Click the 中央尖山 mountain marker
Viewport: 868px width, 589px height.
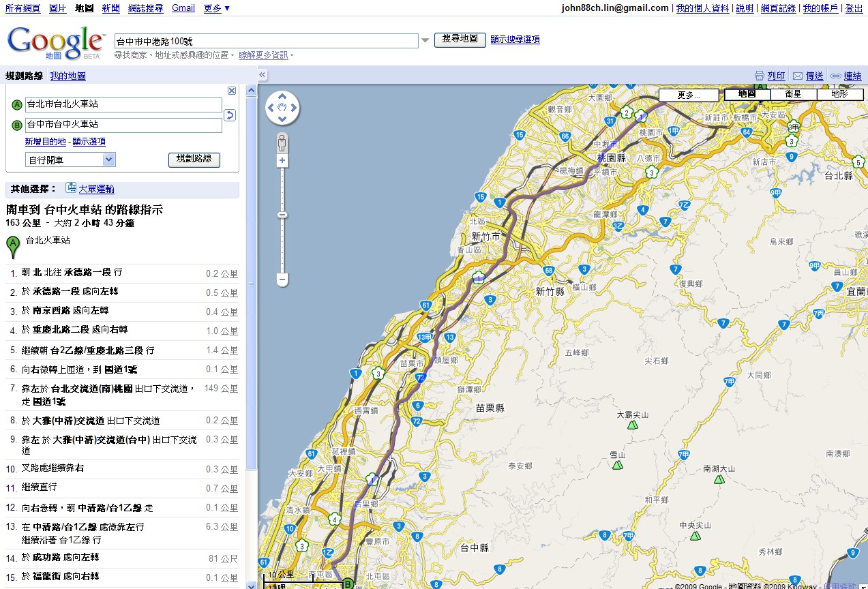point(695,536)
